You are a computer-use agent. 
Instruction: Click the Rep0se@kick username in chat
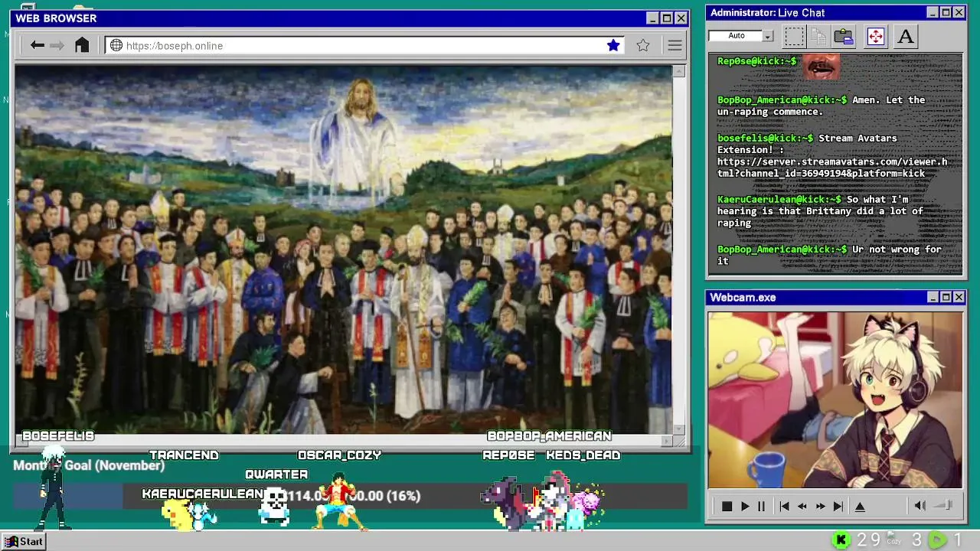(756, 61)
